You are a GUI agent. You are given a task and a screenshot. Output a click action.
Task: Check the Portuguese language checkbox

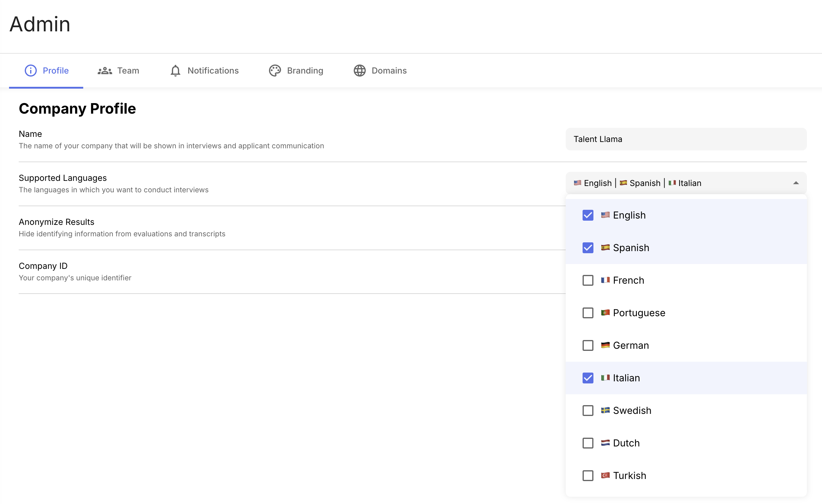(588, 313)
